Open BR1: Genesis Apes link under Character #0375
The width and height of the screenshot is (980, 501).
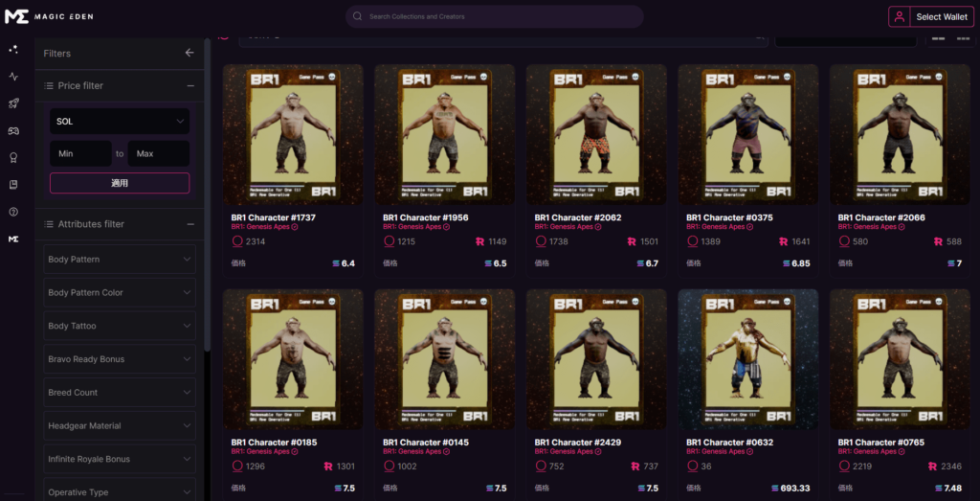[x=716, y=227]
